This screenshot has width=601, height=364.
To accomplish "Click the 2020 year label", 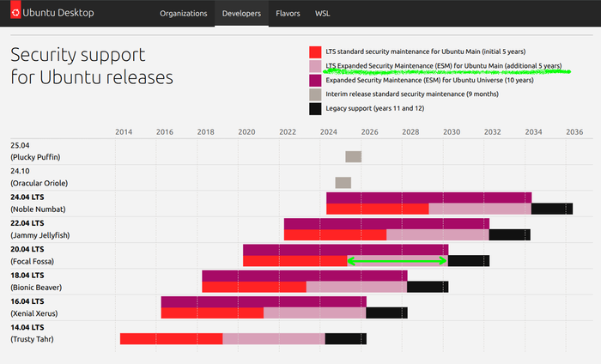I will [246, 132].
